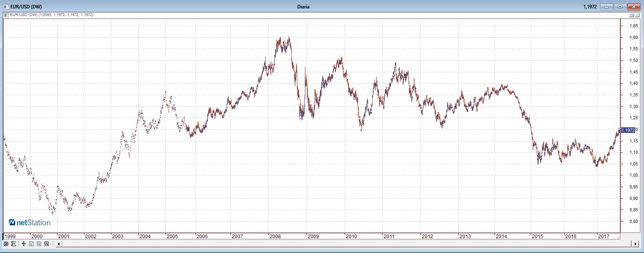Click the small chart icon before EUR/USD legend

[6, 15]
